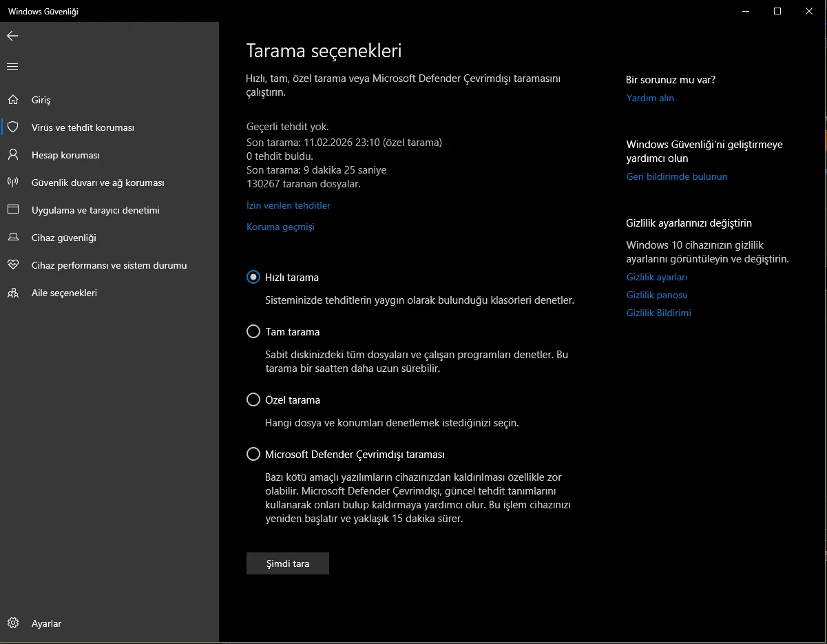
Task: Select the Virüs ve tehdit koruması shield icon
Action: 12,127
